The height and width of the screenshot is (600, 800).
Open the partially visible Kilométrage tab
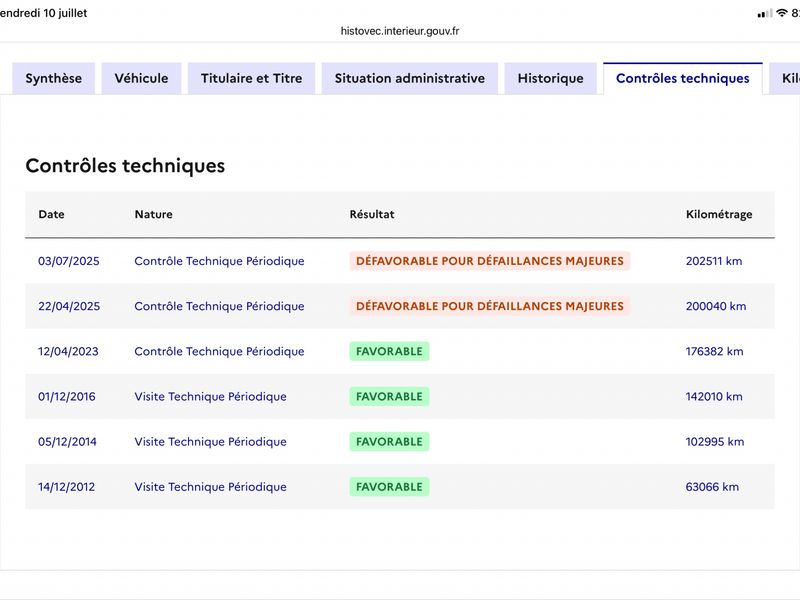click(786, 79)
